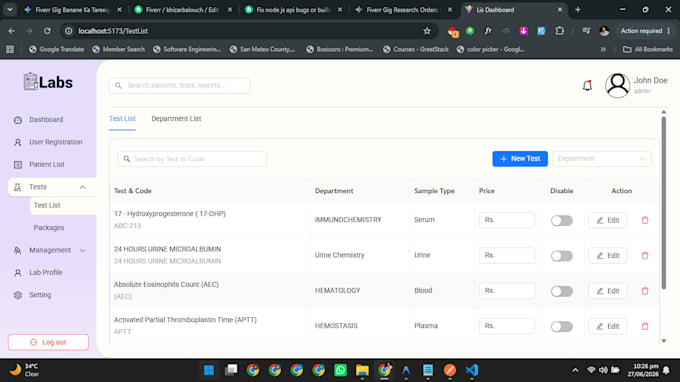
Task: Show hidden system tray icons
Action: (x=575, y=370)
